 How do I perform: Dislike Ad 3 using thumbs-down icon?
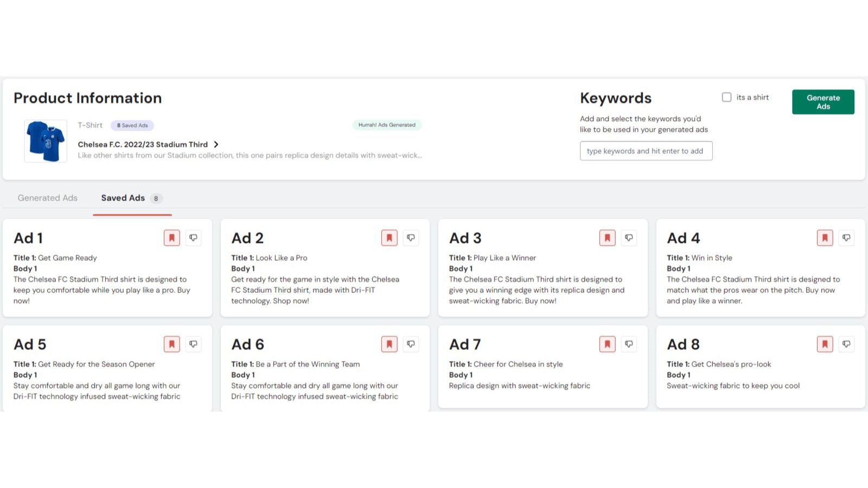point(629,238)
